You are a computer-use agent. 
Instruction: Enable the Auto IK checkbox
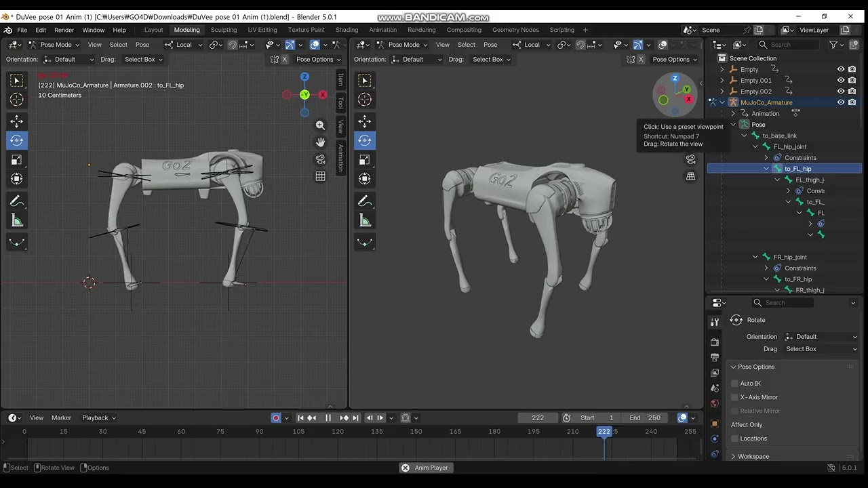tap(734, 384)
